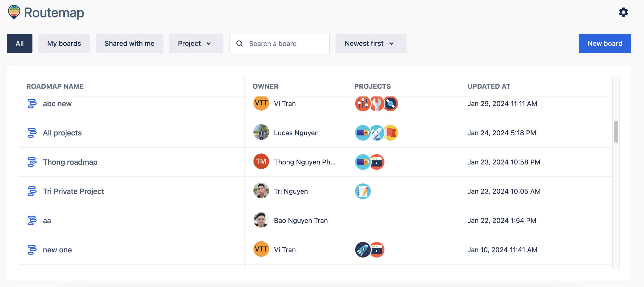Image resolution: width=644 pixels, height=287 pixels.
Task: Open the 'aa' roadmap link
Action: pos(47,220)
